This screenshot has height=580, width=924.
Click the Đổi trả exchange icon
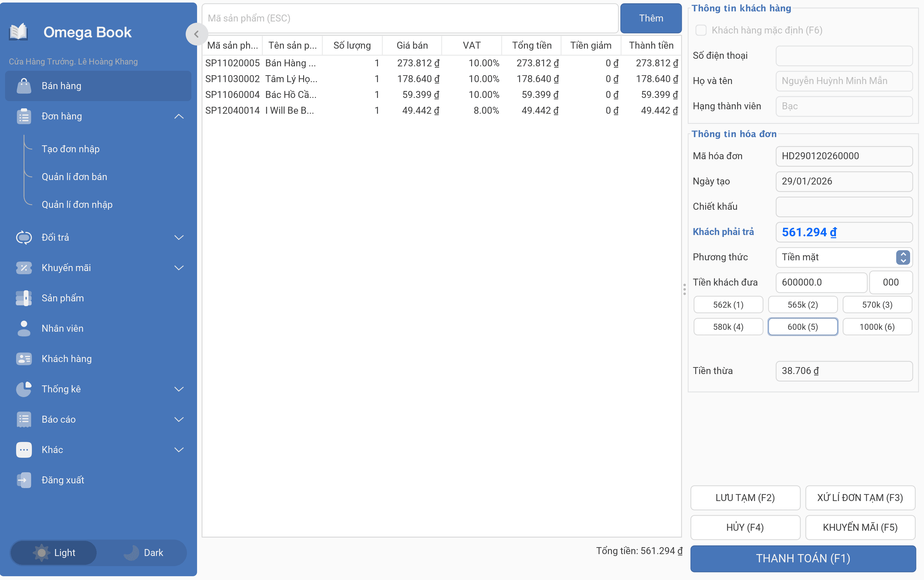[x=24, y=238]
